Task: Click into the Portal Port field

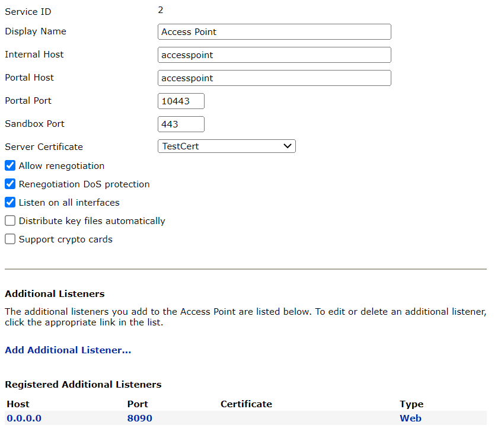Action: (x=181, y=101)
